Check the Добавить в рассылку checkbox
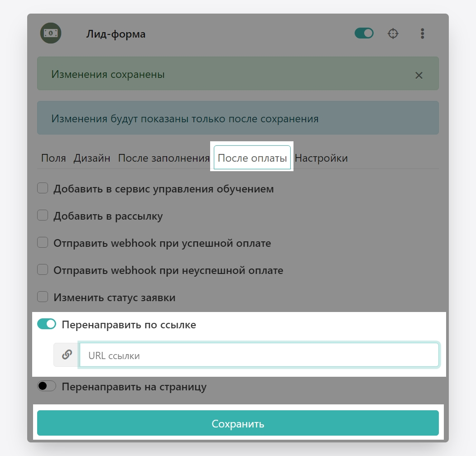 pos(43,216)
